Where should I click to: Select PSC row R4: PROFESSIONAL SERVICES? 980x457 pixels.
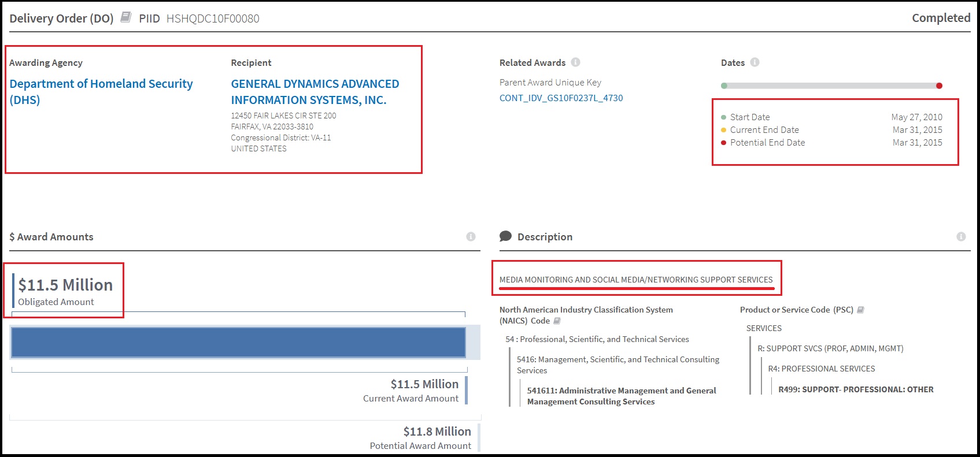click(822, 369)
